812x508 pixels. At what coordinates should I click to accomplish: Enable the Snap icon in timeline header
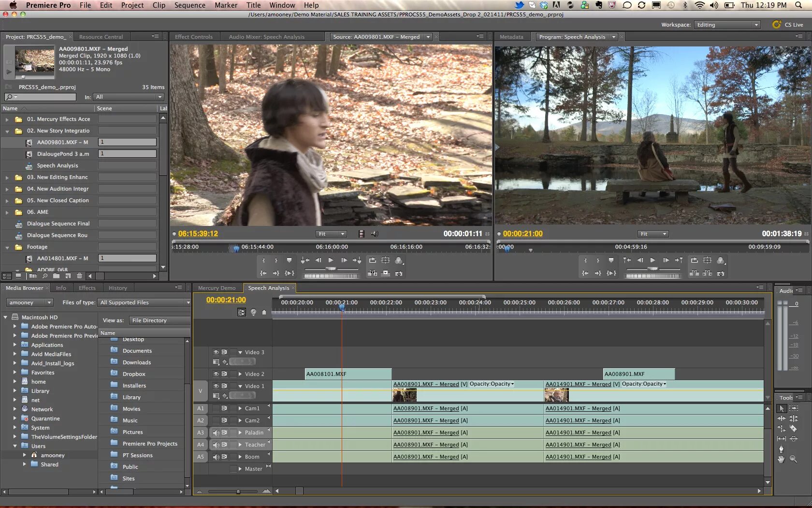242,313
